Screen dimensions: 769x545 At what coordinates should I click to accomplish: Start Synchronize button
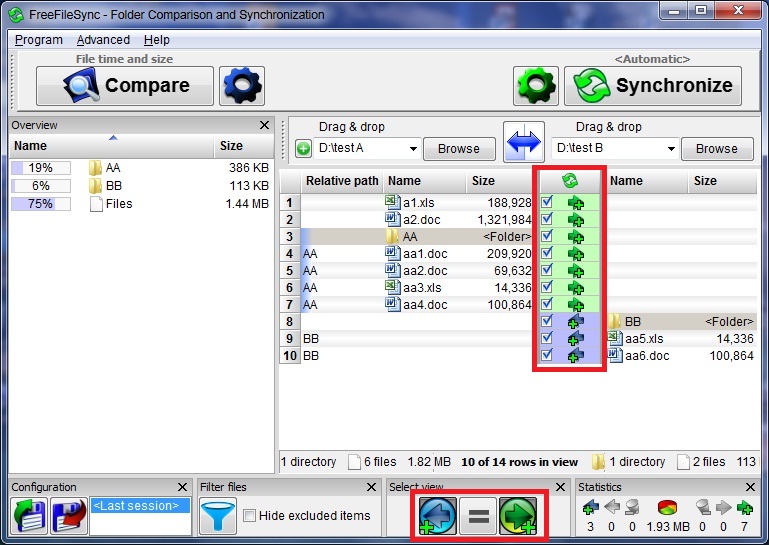(x=653, y=86)
